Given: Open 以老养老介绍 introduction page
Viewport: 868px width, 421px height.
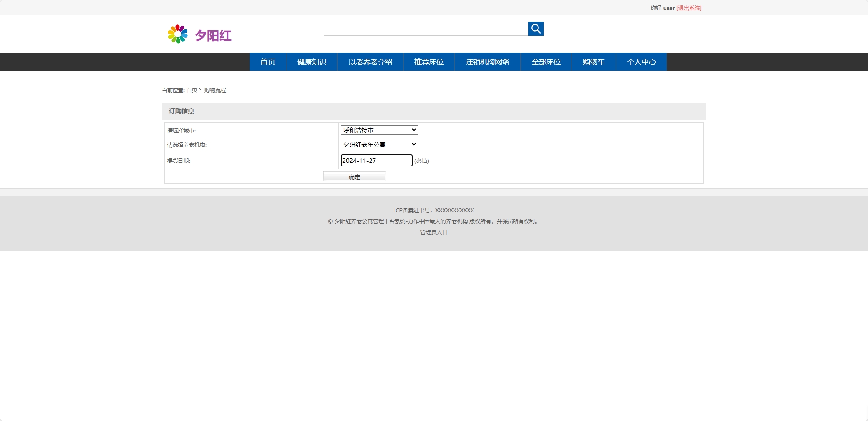Looking at the screenshot, I should pyautogui.click(x=370, y=62).
